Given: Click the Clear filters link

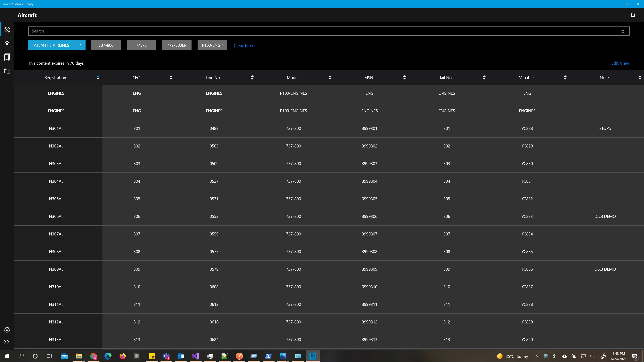Looking at the screenshot, I should tap(244, 45).
